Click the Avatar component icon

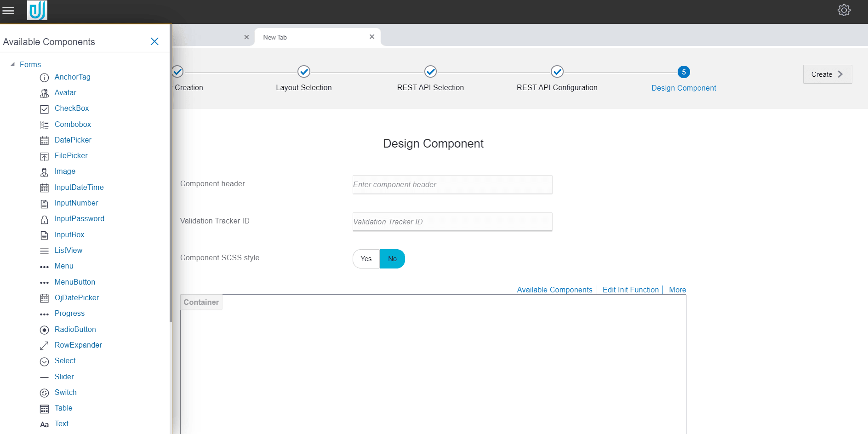[44, 93]
